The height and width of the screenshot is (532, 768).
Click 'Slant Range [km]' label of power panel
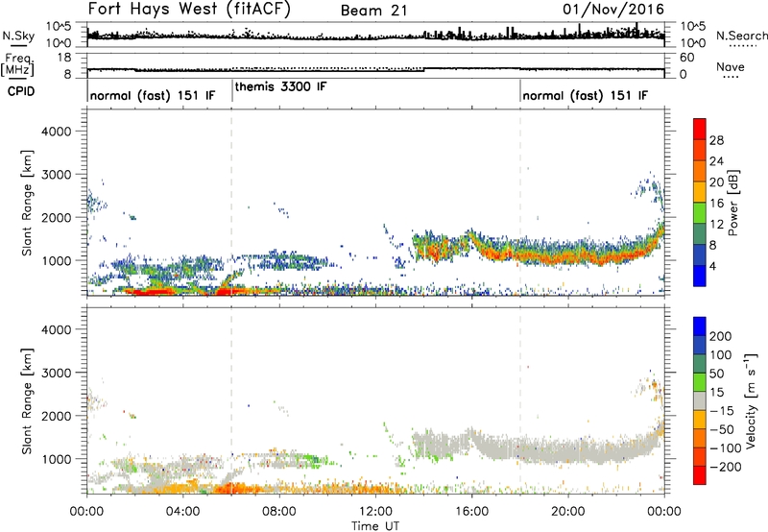[27, 204]
